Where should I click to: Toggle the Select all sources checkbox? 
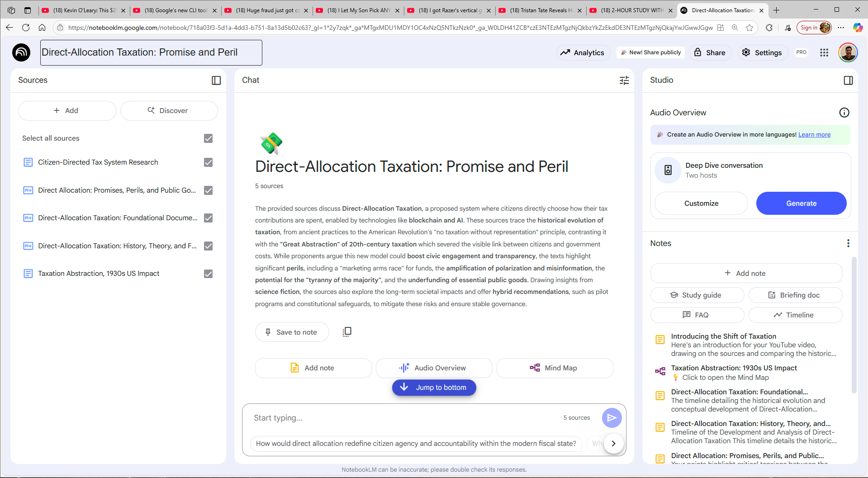208,138
